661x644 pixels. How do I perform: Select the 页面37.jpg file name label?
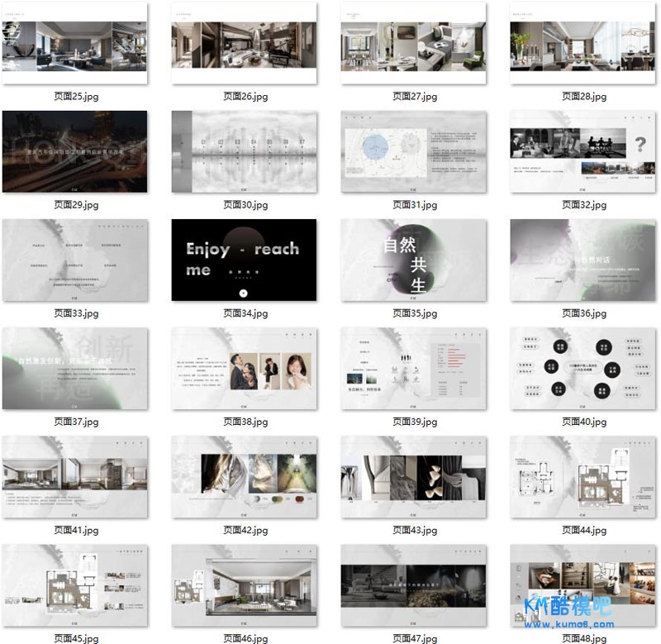click(x=75, y=422)
